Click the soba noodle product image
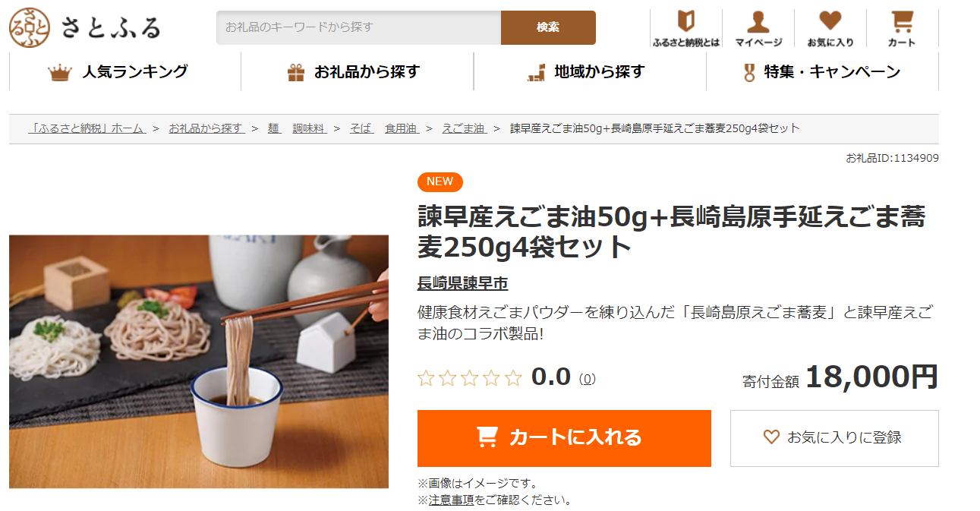980x511 pixels. [199, 361]
